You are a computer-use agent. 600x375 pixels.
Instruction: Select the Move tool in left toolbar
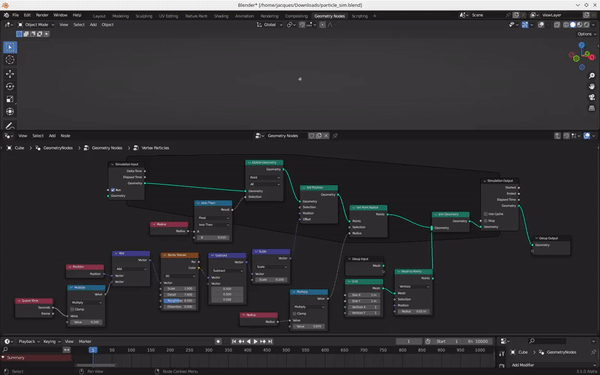point(10,73)
